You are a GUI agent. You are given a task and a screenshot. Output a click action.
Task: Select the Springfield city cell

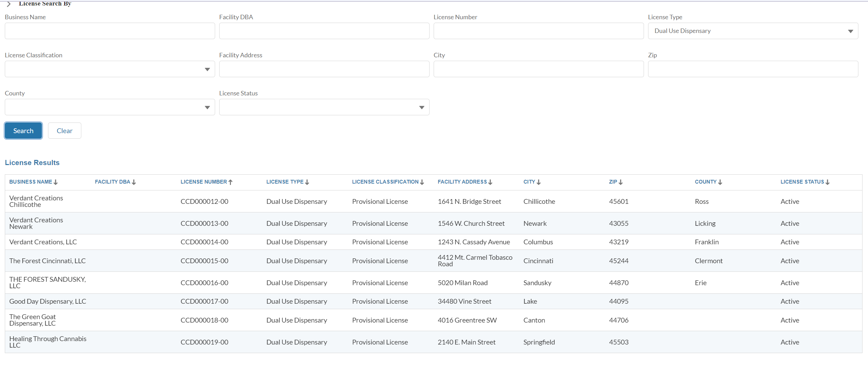[539, 342]
